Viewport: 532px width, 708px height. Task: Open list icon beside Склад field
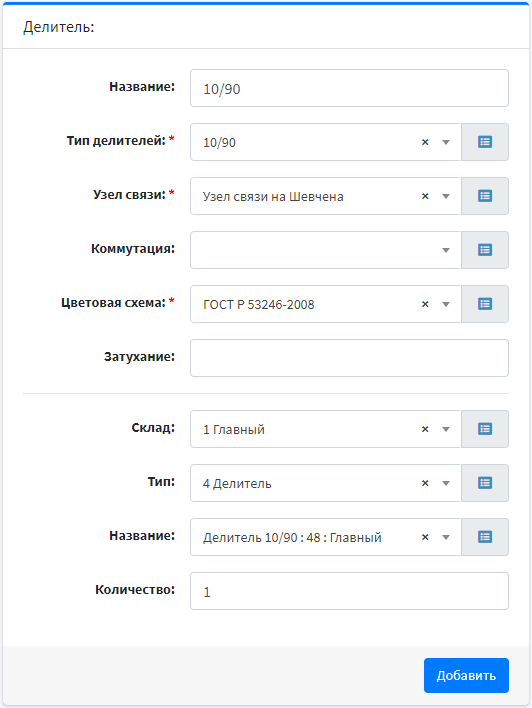click(x=485, y=429)
